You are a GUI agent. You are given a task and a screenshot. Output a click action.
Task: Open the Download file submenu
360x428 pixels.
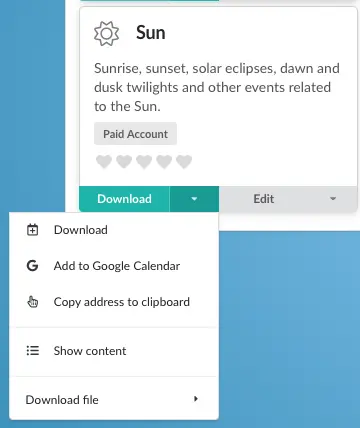coord(114,400)
